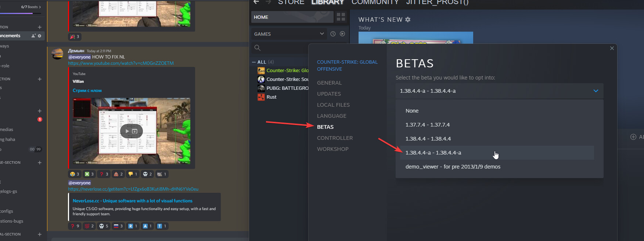This screenshot has width=644, height=241.
Task: Collapse the ALL games category
Action: point(254,62)
